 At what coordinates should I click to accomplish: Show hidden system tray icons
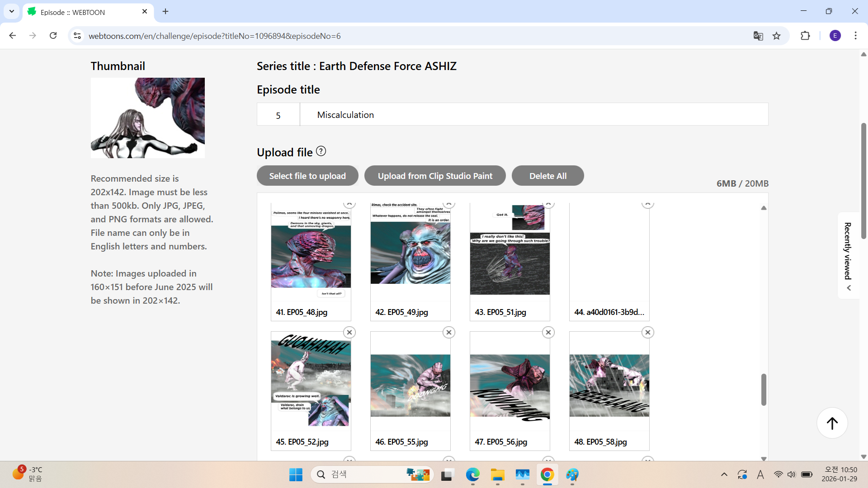724,474
